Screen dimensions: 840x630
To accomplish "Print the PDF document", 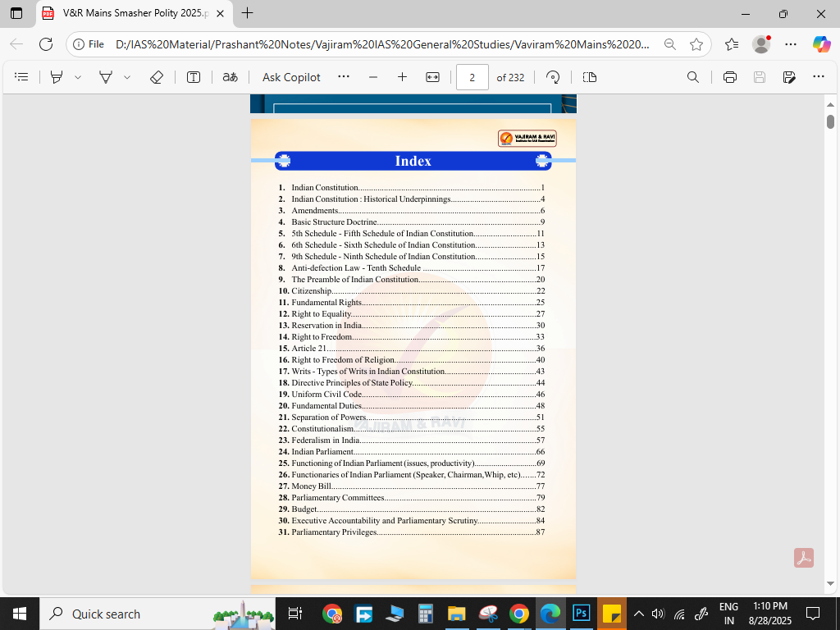I will click(x=730, y=77).
